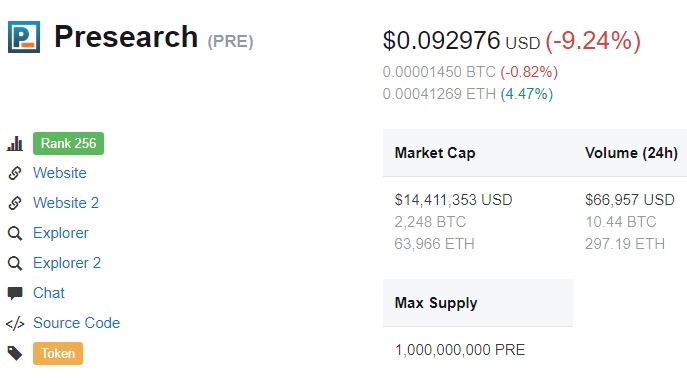Select the Market Cap column header
The height and width of the screenshot is (382, 687).
coord(435,153)
